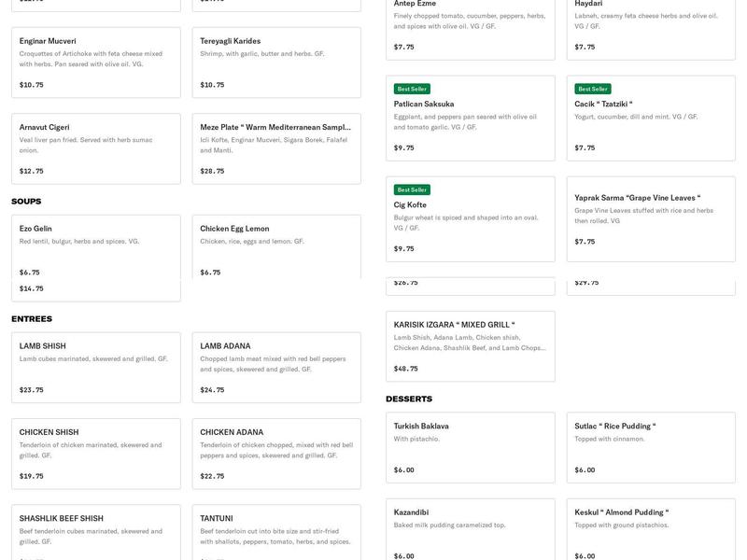Open the Enginar Mucveri menu item
The image size is (747, 560).
(95, 63)
